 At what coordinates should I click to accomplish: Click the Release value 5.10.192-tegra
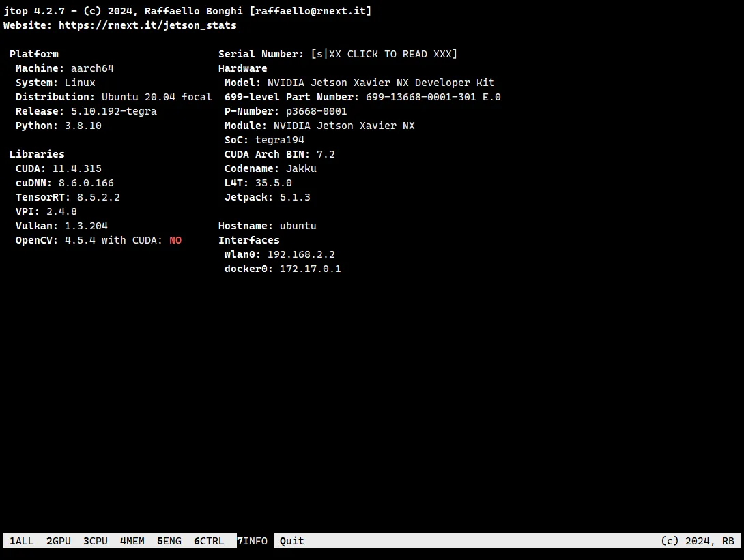[114, 111]
